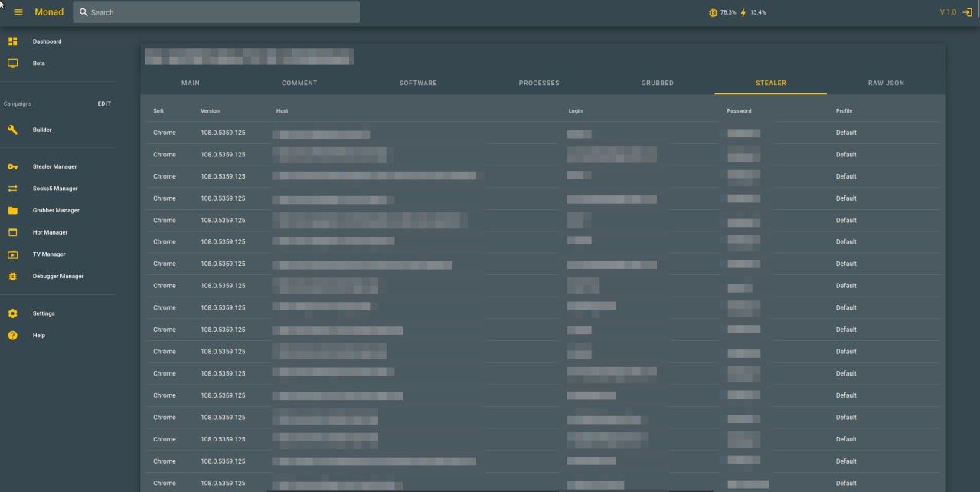This screenshot has height=492, width=980.
Task: Click the search magnifier icon
Action: coord(83,12)
